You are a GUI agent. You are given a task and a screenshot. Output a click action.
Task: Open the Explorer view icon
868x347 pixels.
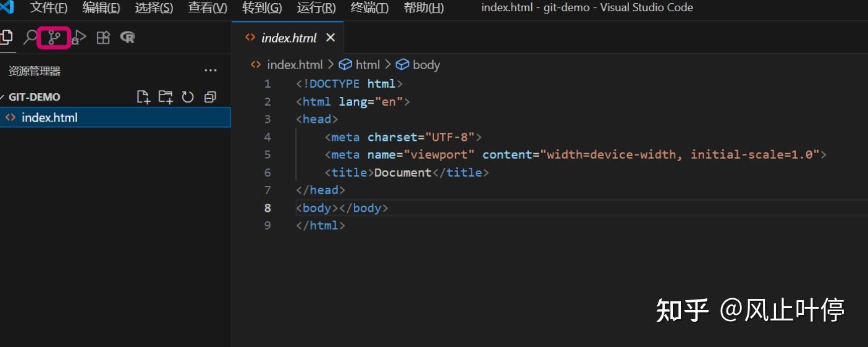[x=6, y=38]
